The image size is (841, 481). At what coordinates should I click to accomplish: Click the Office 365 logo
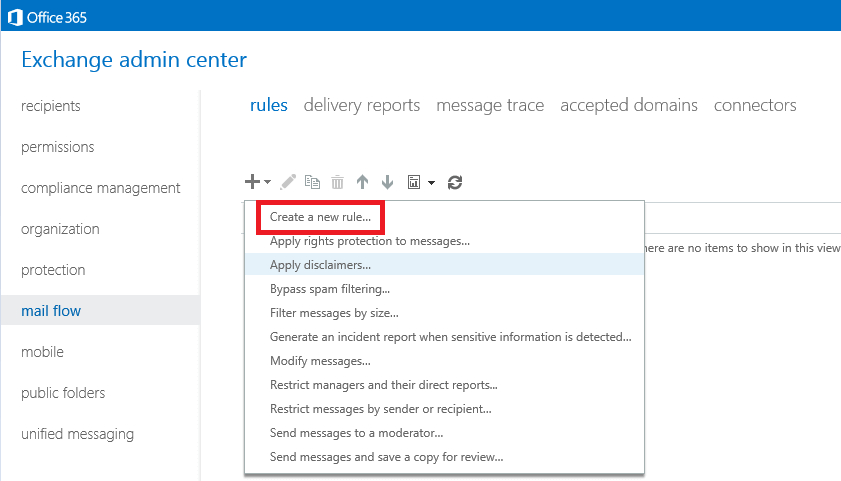(x=47, y=17)
